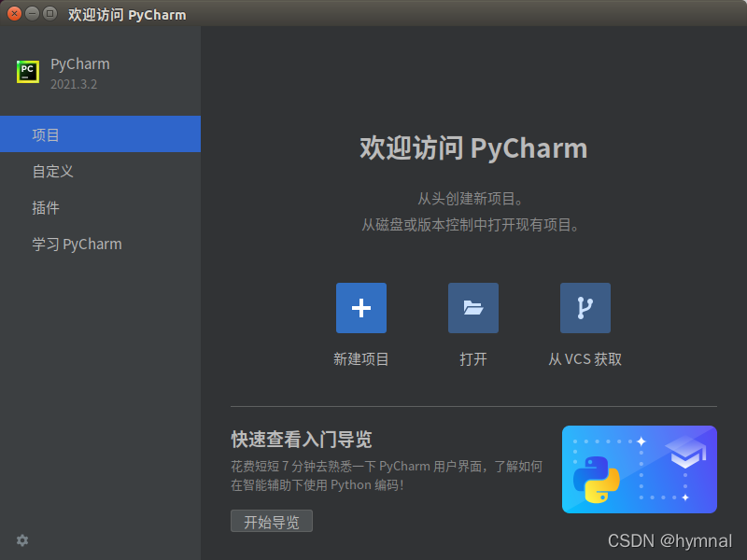
Task: Minimize the PyCharm welcome window
Action: point(32,13)
